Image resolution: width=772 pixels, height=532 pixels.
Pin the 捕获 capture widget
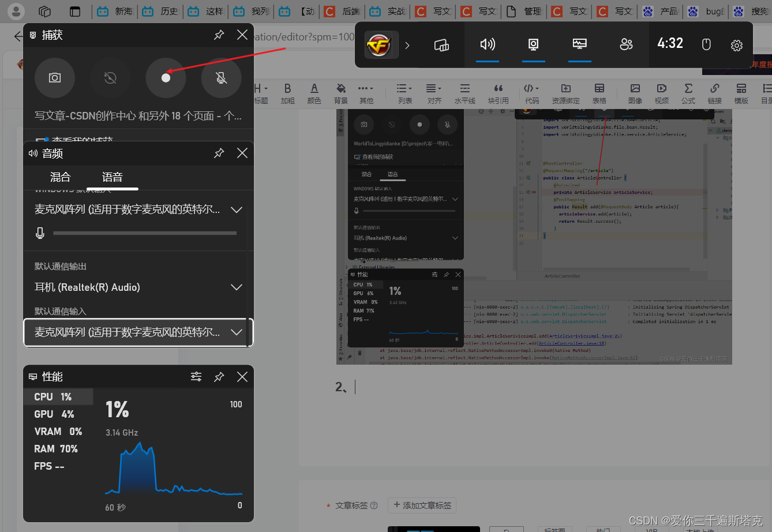coord(219,35)
